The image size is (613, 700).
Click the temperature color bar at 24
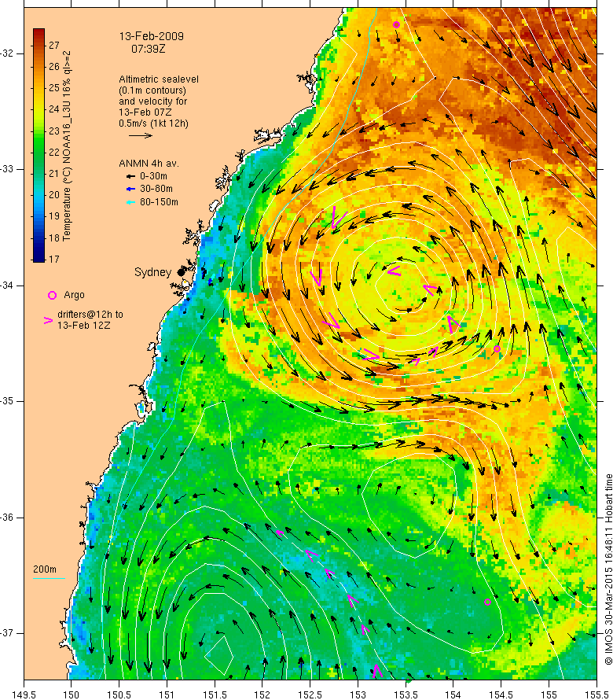point(39,109)
